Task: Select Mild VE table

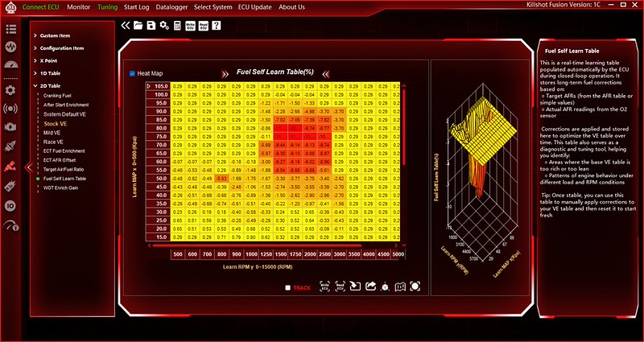Action: [52, 133]
